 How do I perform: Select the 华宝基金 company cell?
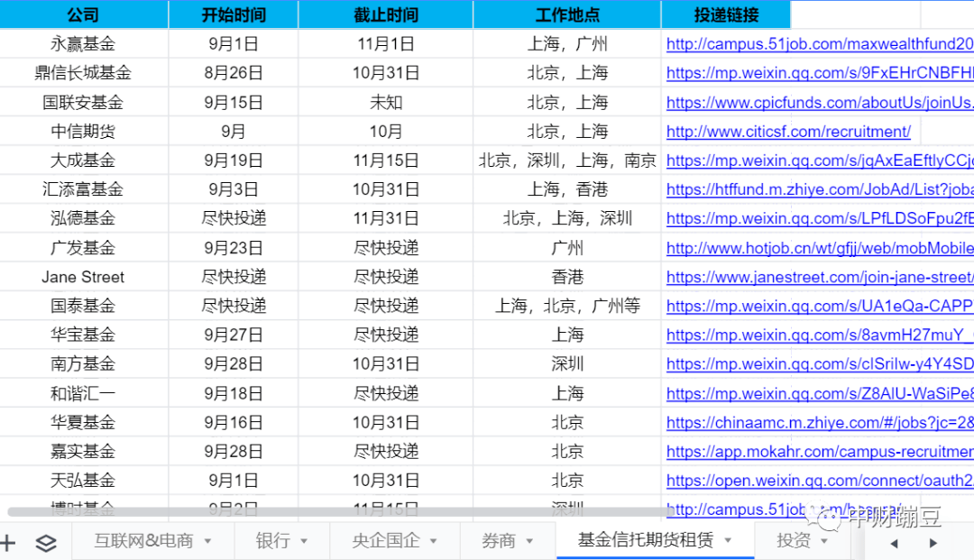click(84, 335)
